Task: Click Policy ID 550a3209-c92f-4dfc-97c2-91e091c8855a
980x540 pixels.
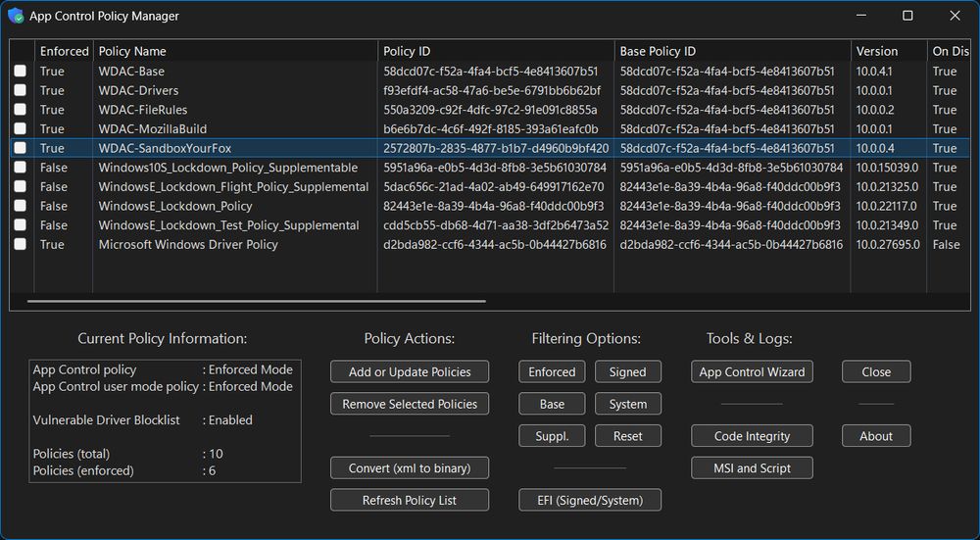Action: coord(490,110)
